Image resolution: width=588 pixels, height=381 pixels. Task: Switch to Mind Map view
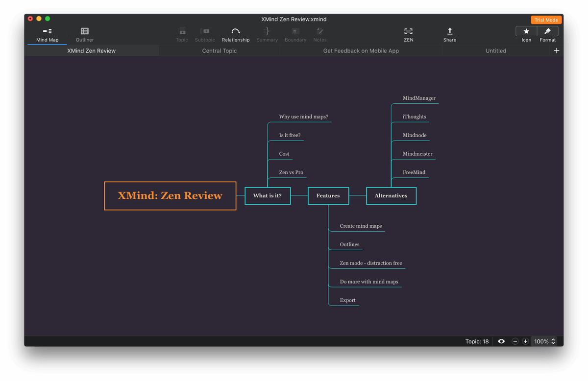[x=47, y=34]
